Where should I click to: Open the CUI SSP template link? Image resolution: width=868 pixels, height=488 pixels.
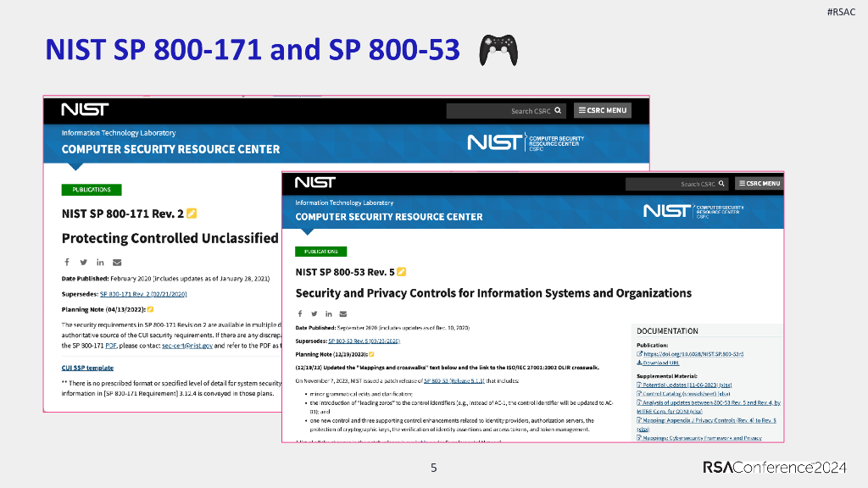point(87,368)
